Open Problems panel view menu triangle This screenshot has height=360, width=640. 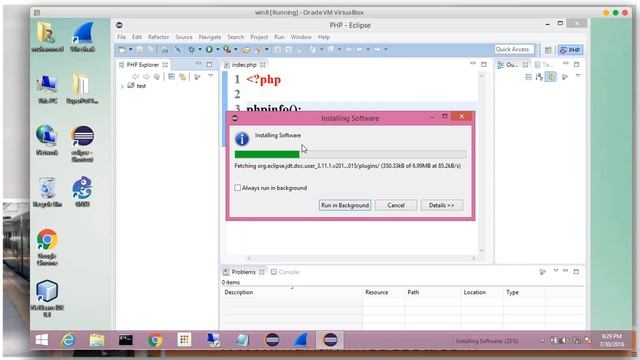556,271
